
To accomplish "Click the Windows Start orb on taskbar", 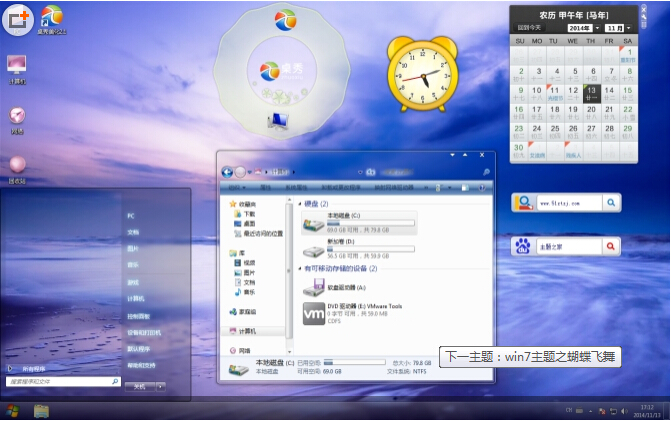I will [x=13, y=410].
